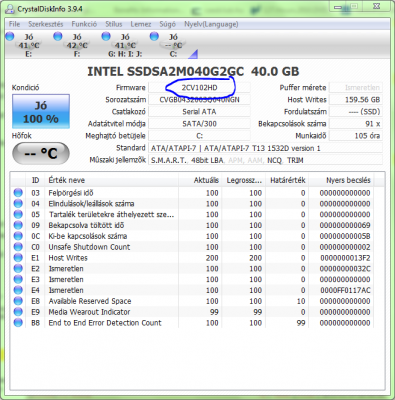Click the power-on count 91 x field
This screenshot has height=400, width=395.
coord(356,124)
